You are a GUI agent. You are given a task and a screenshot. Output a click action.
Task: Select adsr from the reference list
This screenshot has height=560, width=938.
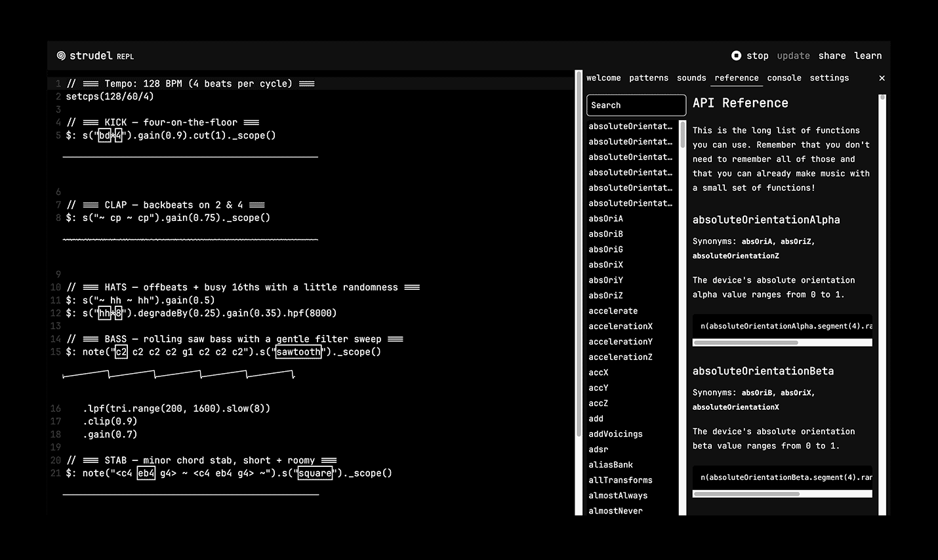[598, 449]
